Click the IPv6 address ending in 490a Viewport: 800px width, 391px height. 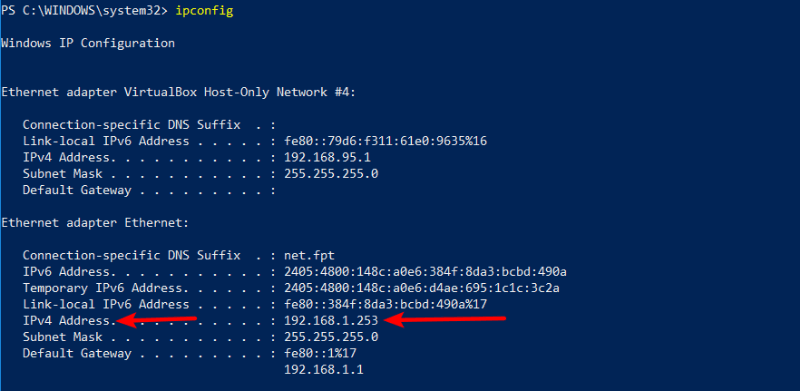click(426, 272)
